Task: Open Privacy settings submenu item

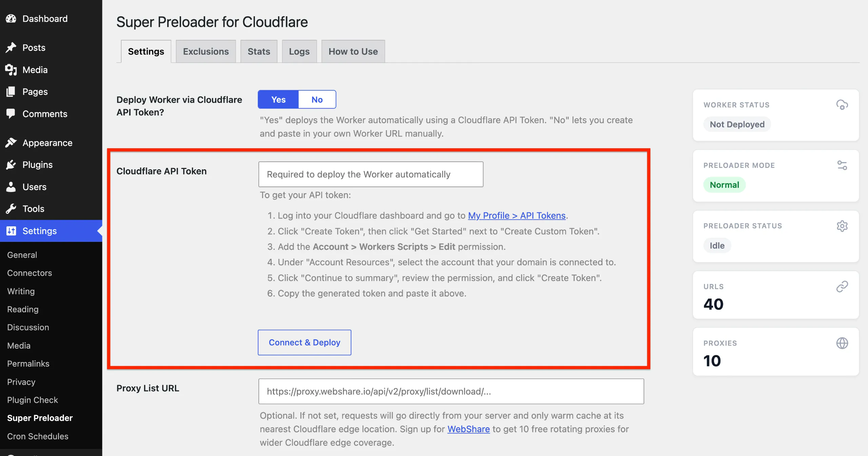Action: 21,382
